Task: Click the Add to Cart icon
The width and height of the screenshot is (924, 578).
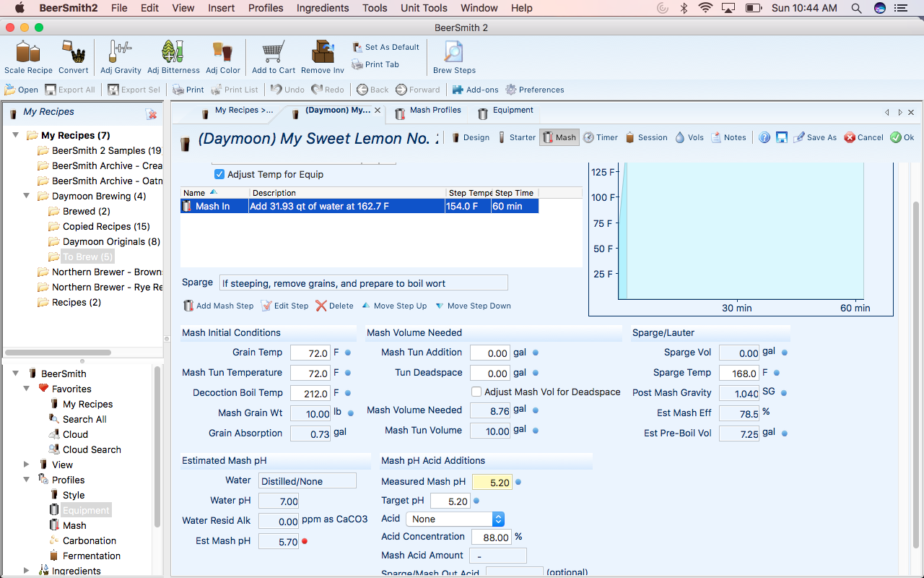Action: (x=274, y=57)
